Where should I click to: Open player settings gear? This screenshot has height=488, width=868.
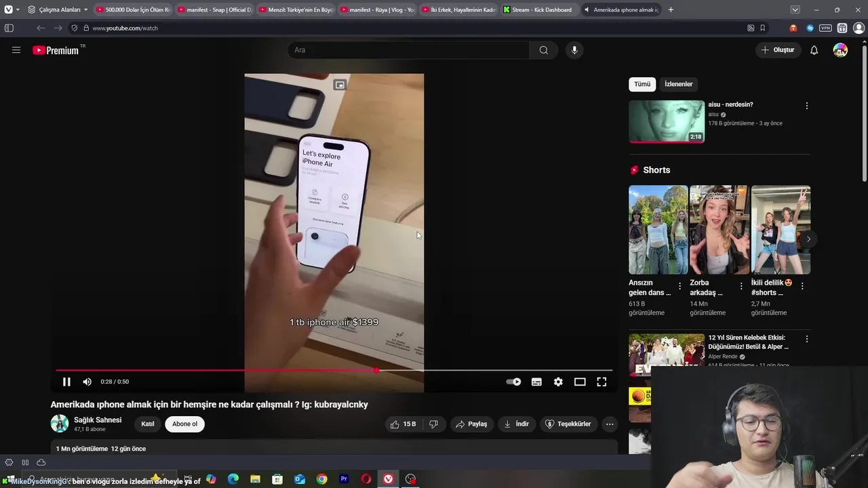(x=558, y=382)
